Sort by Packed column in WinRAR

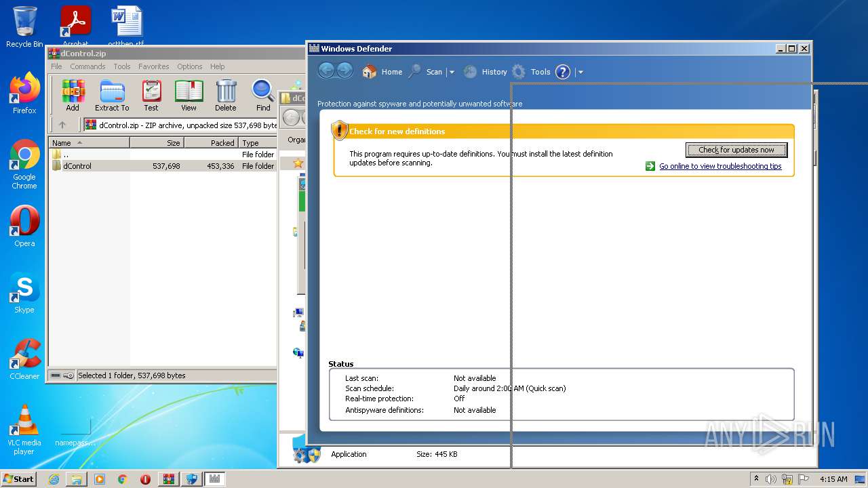tap(211, 142)
